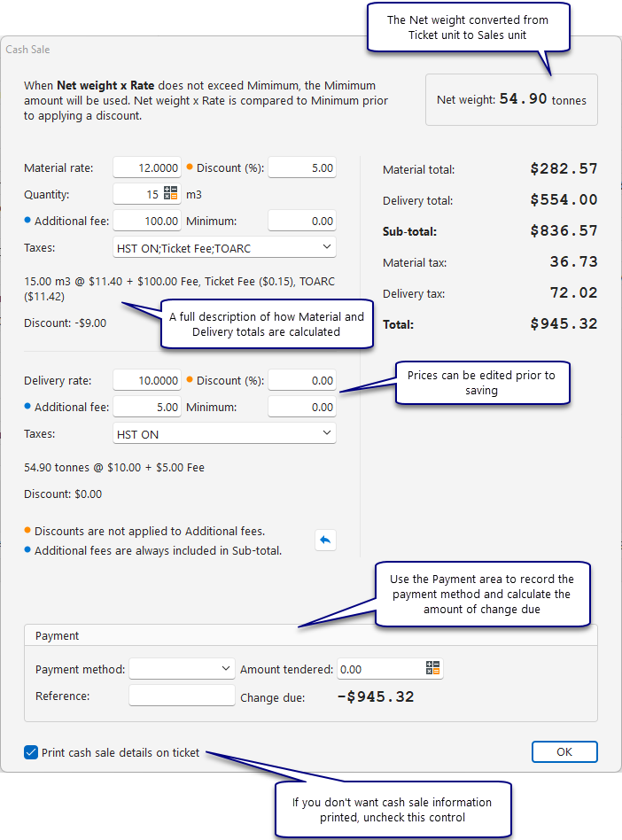Expand the material Taxes dropdown

[x=225, y=246]
